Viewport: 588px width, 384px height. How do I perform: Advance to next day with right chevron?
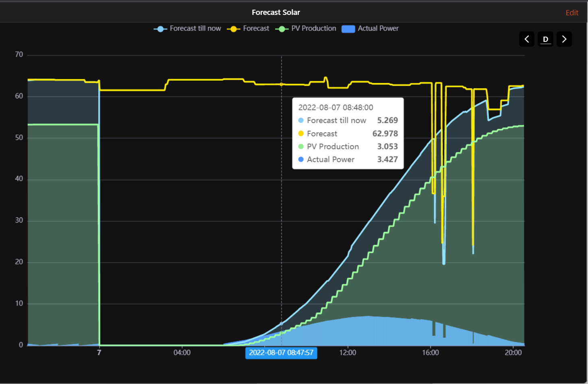(x=564, y=39)
